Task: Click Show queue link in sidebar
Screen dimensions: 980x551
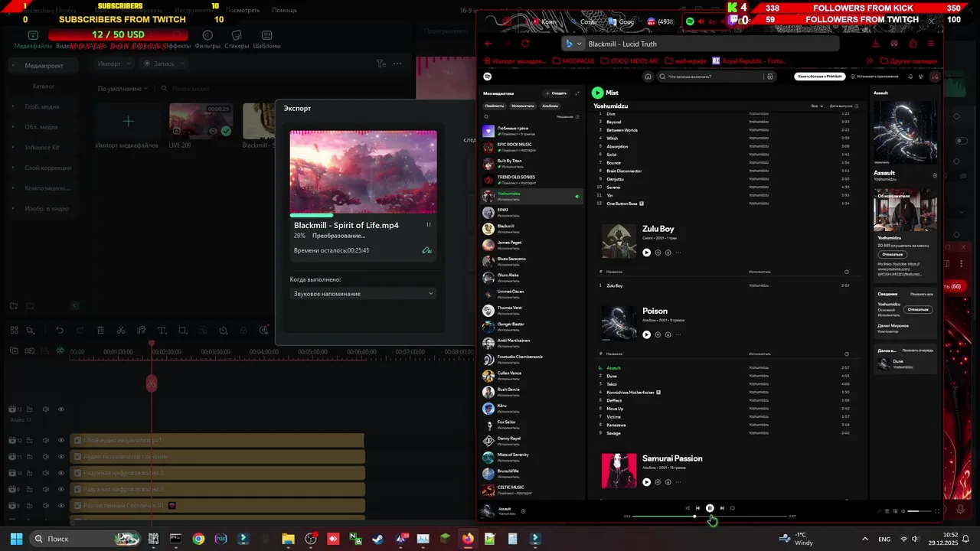Action: (919, 350)
